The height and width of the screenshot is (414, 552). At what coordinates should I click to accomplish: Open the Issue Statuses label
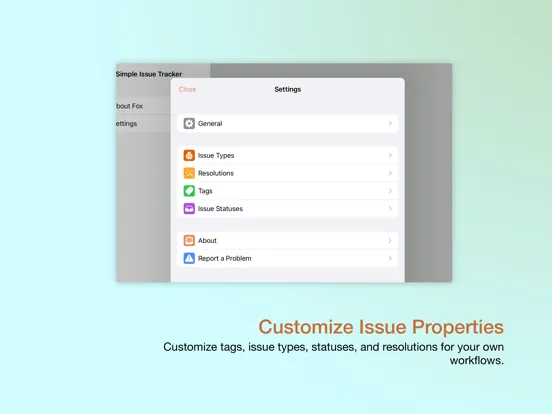[220, 209]
